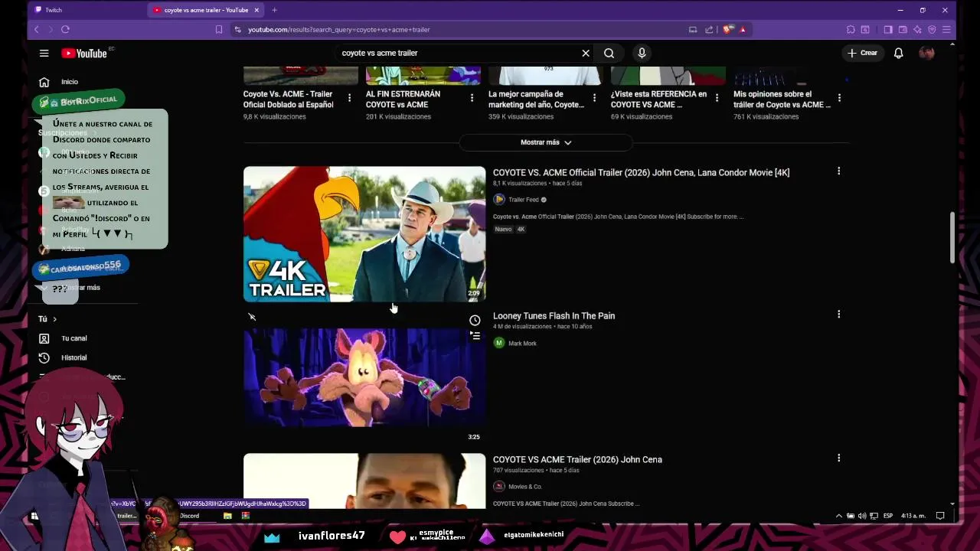This screenshot has height=551, width=980.
Task: Visit the Movies & Co. channel
Action: point(525,487)
